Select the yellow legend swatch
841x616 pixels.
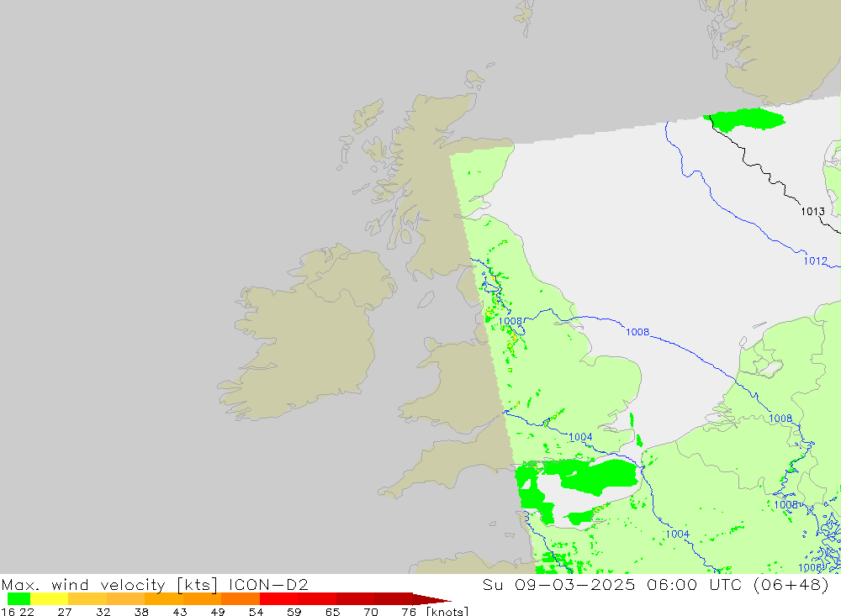pyautogui.click(x=50, y=599)
